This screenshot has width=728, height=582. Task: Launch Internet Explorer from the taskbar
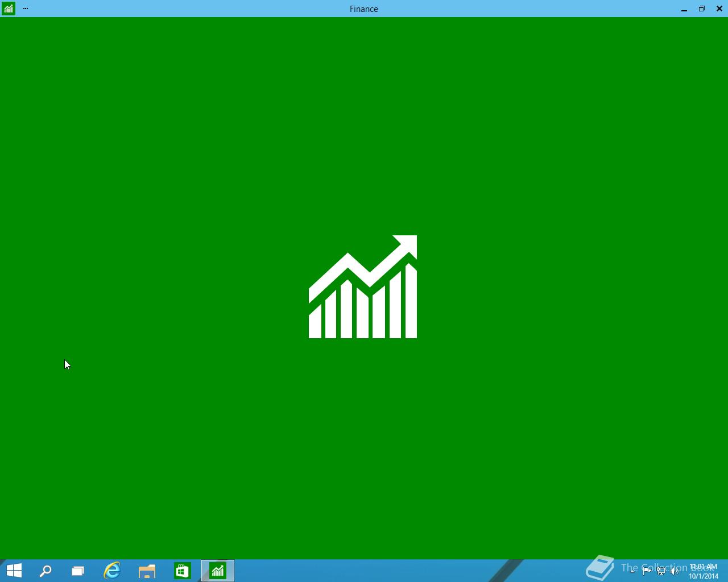(112, 571)
